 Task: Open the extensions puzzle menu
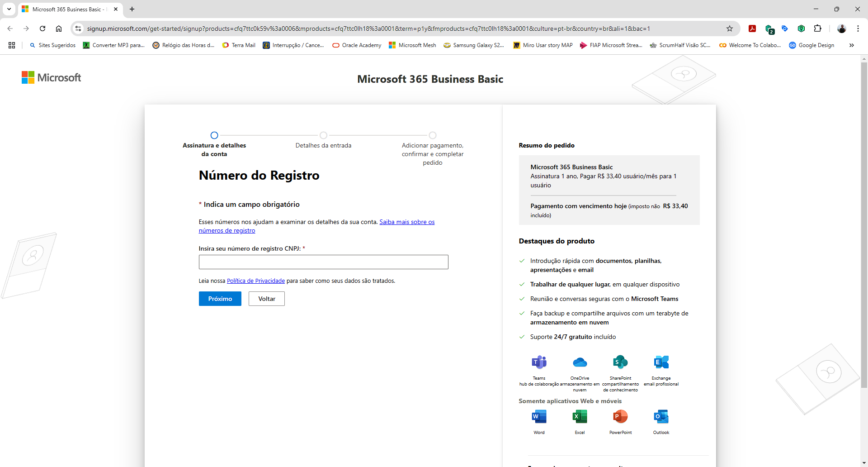point(817,29)
